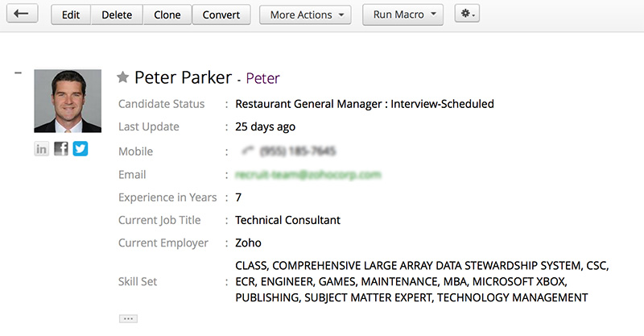The width and height of the screenshot is (644, 336).
Task: Open the gear settings dropdown
Action: tap(467, 15)
